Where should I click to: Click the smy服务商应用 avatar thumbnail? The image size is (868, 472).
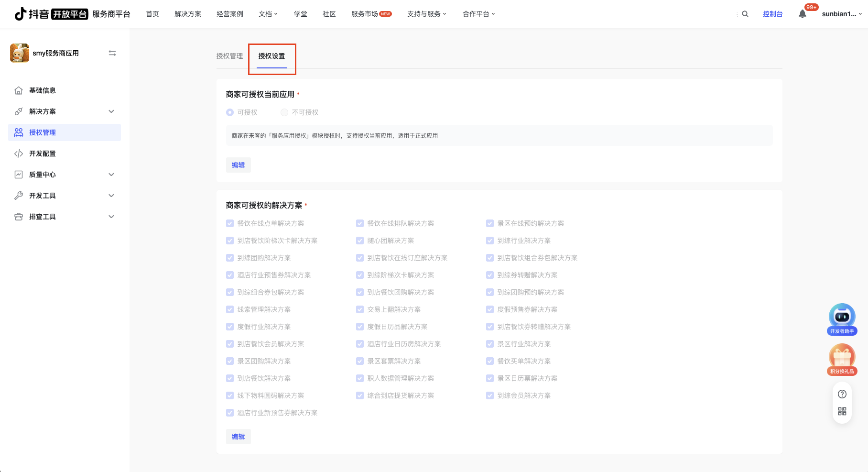(x=20, y=53)
